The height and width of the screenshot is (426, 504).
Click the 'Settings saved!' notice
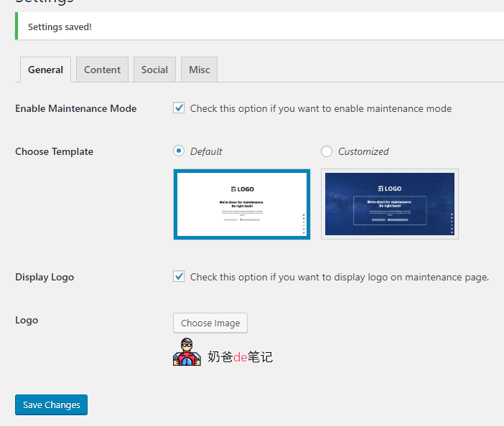pyautogui.click(x=60, y=27)
